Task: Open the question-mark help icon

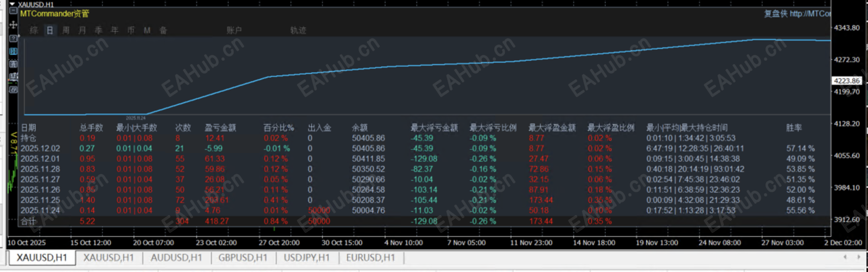Action: [x=14, y=38]
